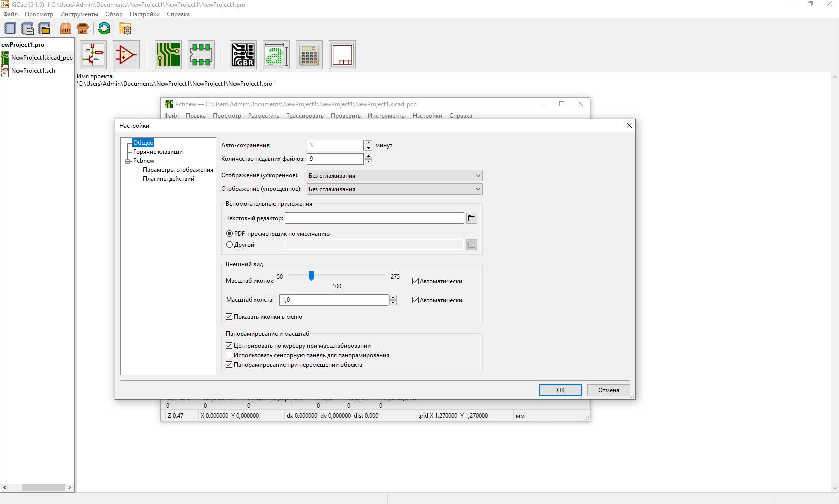Decrease the auto-save minutes spinner

click(368, 148)
